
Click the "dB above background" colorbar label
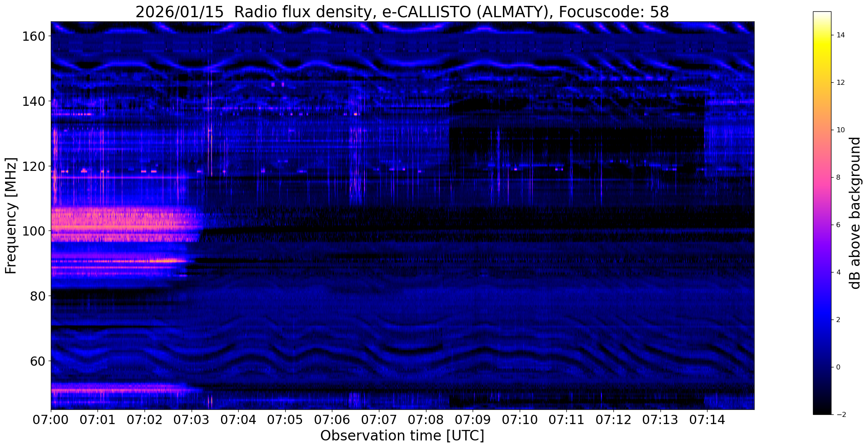(x=855, y=213)
